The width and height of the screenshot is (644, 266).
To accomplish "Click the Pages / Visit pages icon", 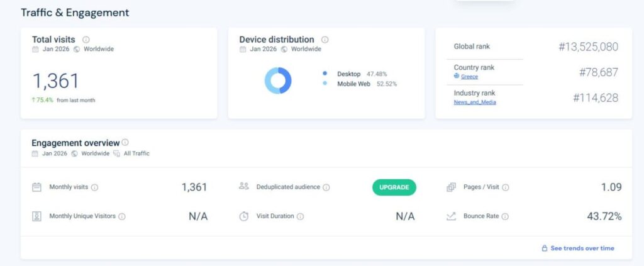I will click(451, 187).
